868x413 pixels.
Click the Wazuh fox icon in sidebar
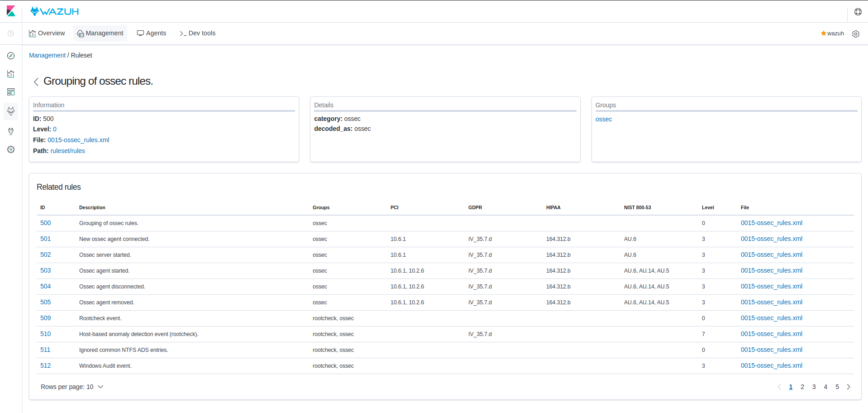coord(10,111)
